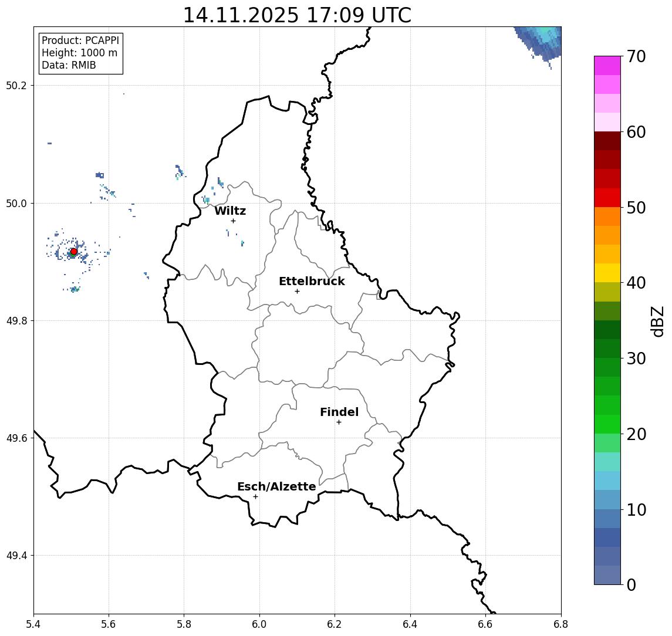The image size is (672, 636).
Task: Click longitude tick label 6.0
Action: coord(259,624)
